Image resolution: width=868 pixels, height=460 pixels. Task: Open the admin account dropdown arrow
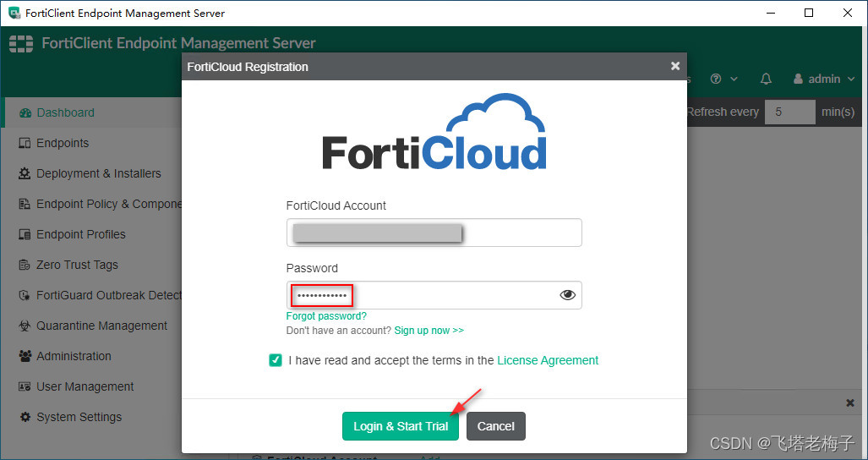click(851, 79)
